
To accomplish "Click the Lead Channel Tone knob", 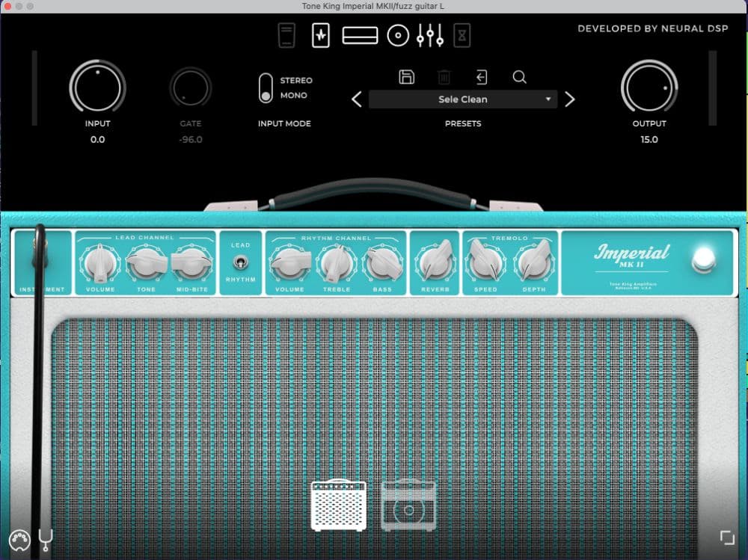I will point(146,263).
